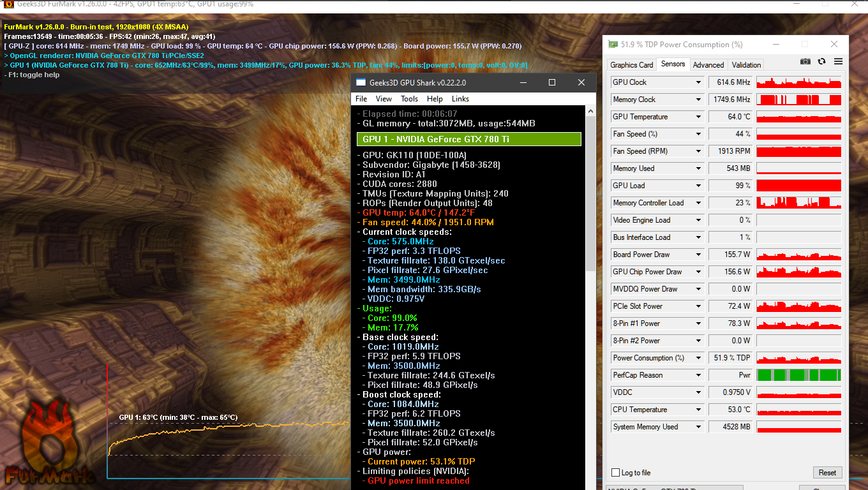Expand the GPU Temperature sensor dropdown

click(x=698, y=117)
